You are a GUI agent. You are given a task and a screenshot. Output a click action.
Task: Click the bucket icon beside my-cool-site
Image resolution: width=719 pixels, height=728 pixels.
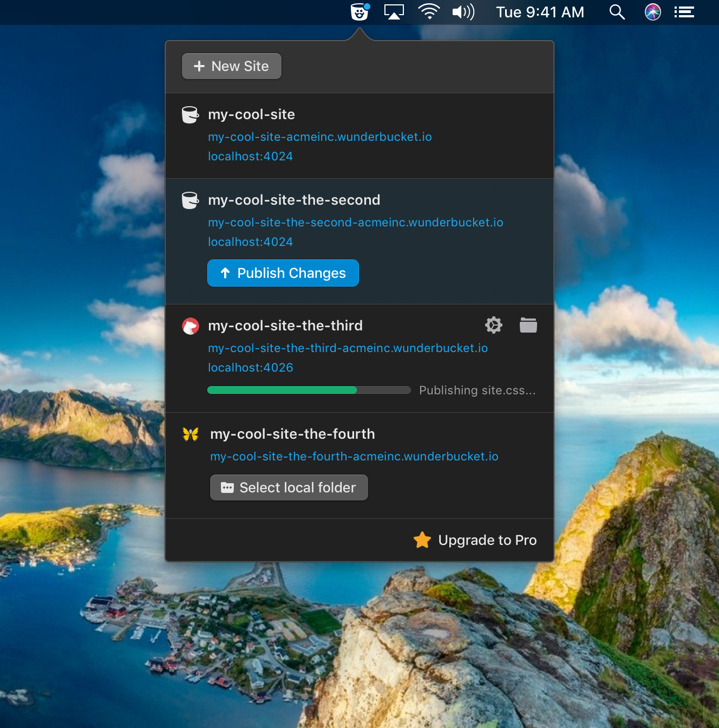(x=190, y=115)
